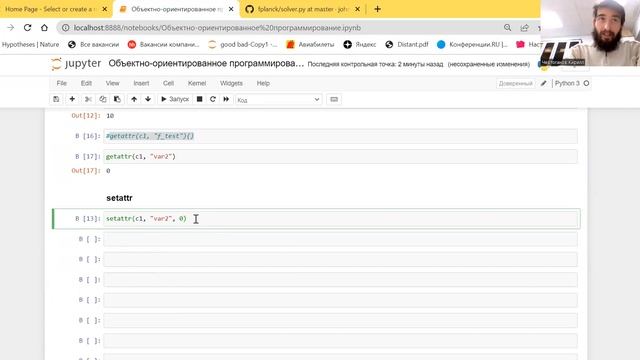Viewport: 640px width, 360px height.
Task: Rename the notebook via its title
Action: pos(206,64)
